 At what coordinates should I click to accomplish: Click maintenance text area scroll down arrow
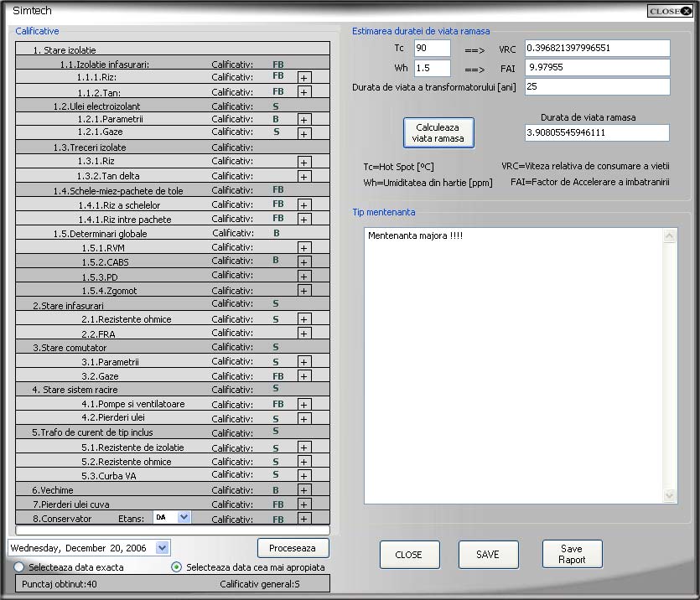pos(669,495)
